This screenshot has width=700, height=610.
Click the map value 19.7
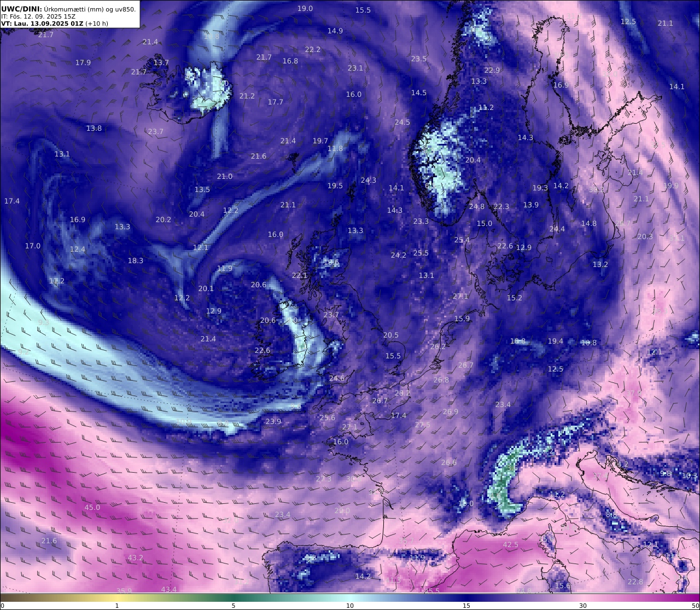(x=320, y=141)
